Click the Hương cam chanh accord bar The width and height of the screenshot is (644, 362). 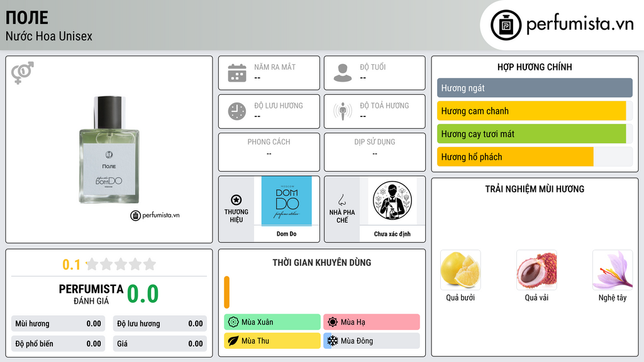point(535,111)
